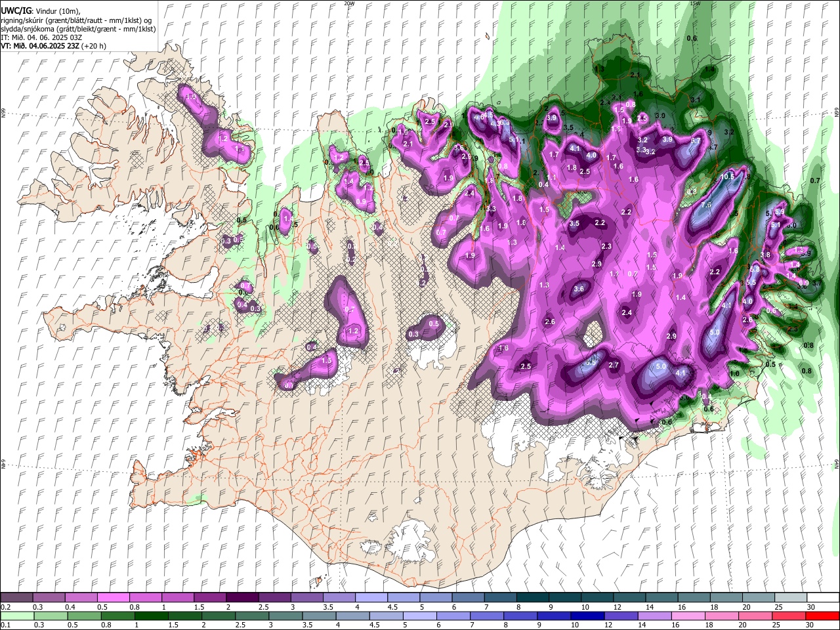Viewport: 840px width, 630px height.
Task: Click the 2.7 value near southern snow edge
Action: coord(614,365)
